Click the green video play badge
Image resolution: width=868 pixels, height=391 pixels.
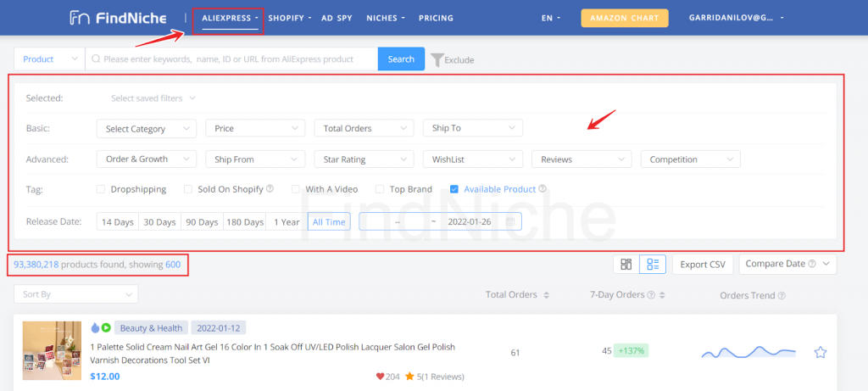click(105, 328)
